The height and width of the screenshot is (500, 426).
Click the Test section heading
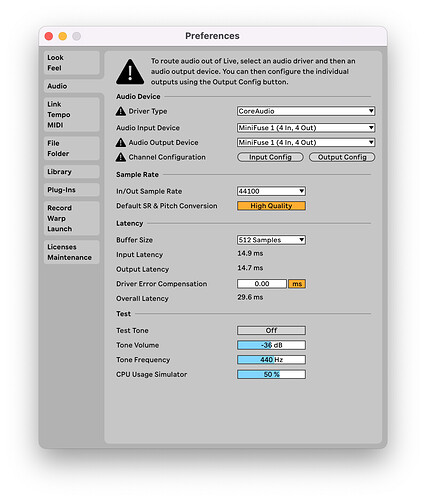123,314
